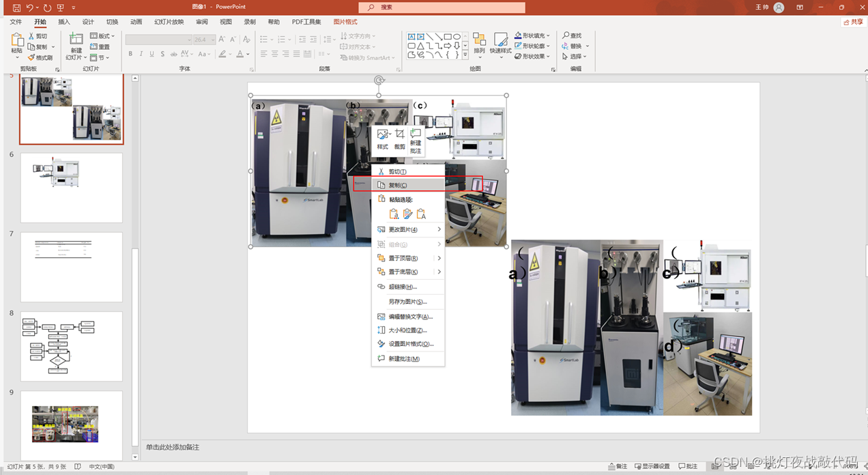Click the 共享 (Share) button
Screen dimensions: 868x475
(x=853, y=22)
